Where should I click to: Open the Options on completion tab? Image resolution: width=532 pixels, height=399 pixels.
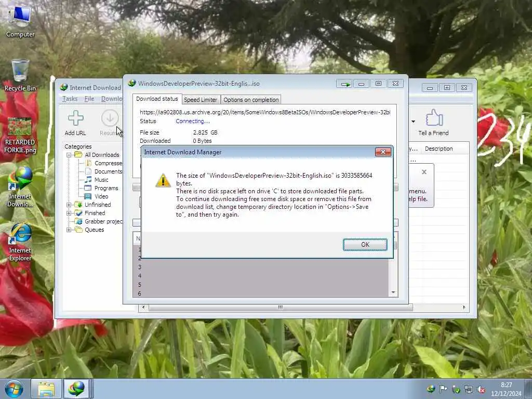[x=251, y=100]
